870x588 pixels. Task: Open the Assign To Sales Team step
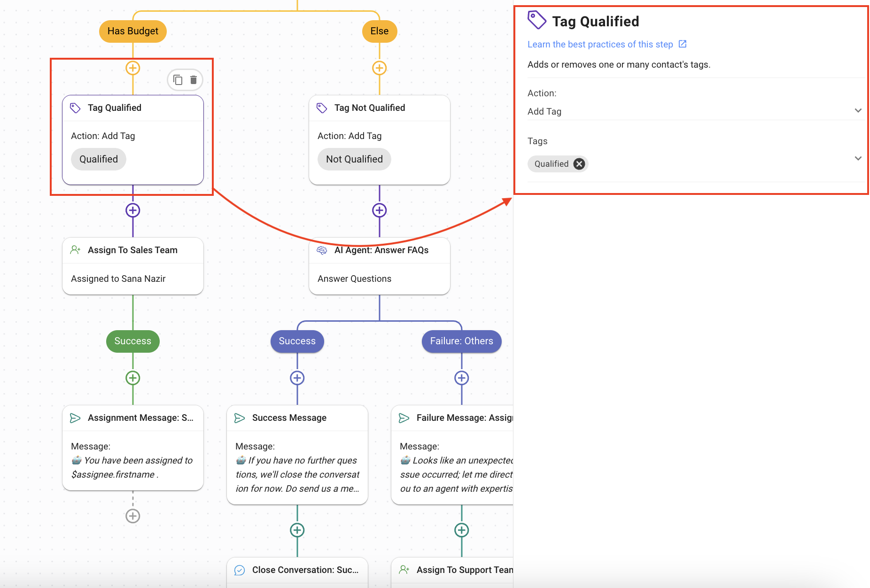pos(133,266)
